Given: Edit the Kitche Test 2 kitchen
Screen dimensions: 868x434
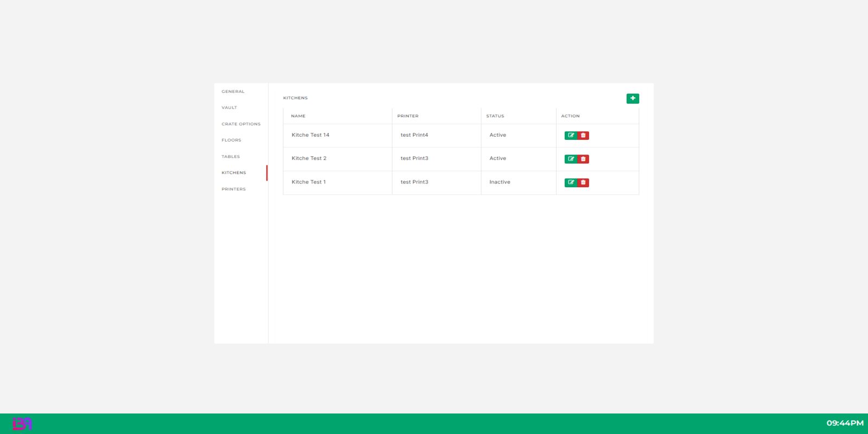Looking at the screenshot, I should coord(571,159).
